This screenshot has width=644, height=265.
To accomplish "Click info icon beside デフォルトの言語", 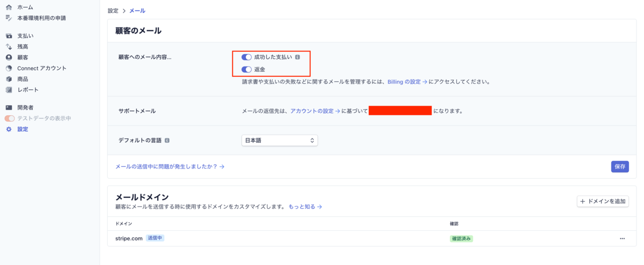I will [x=167, y=141].
